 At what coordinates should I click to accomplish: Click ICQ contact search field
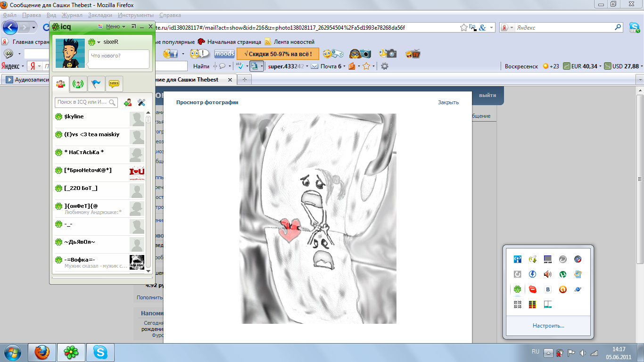tap(86, 102)
